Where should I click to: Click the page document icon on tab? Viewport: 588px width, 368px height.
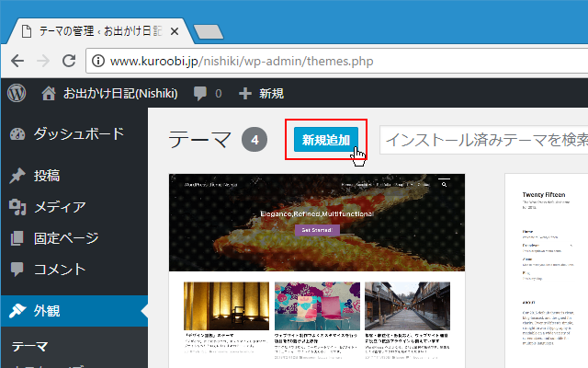coord(27,31)
